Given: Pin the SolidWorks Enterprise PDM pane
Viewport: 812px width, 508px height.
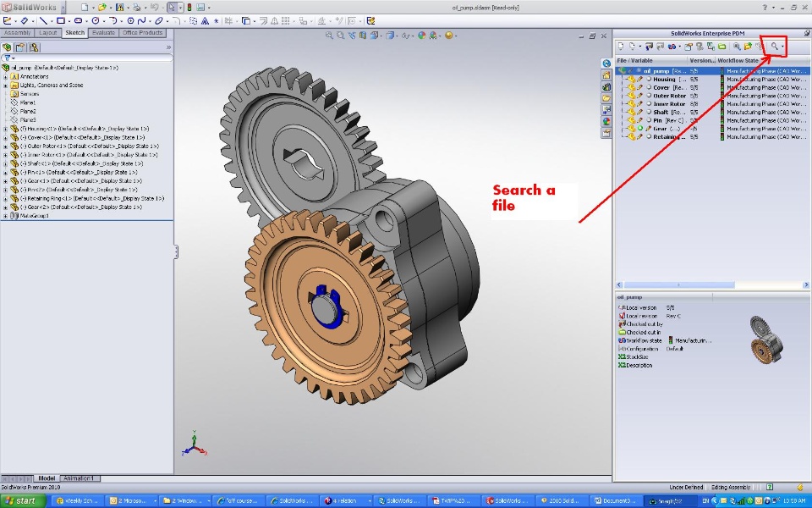Looking at the screenshot, I should click(x=807, y=33).
